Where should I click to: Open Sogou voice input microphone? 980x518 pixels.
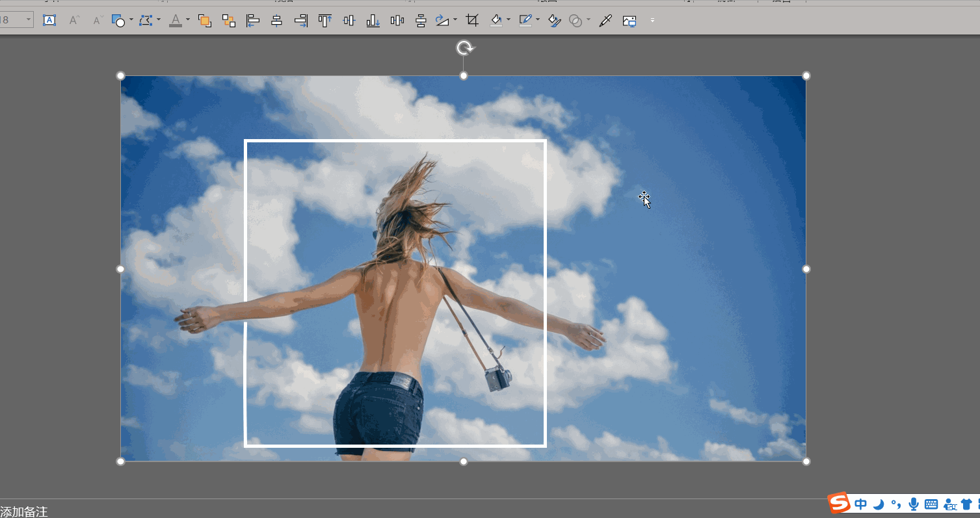914,504
